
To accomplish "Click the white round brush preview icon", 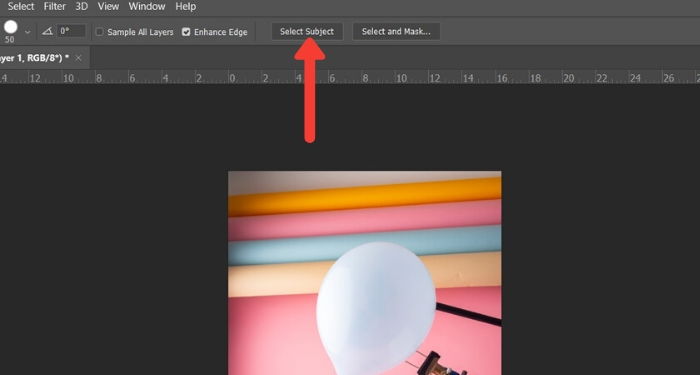I will (10, 28).
